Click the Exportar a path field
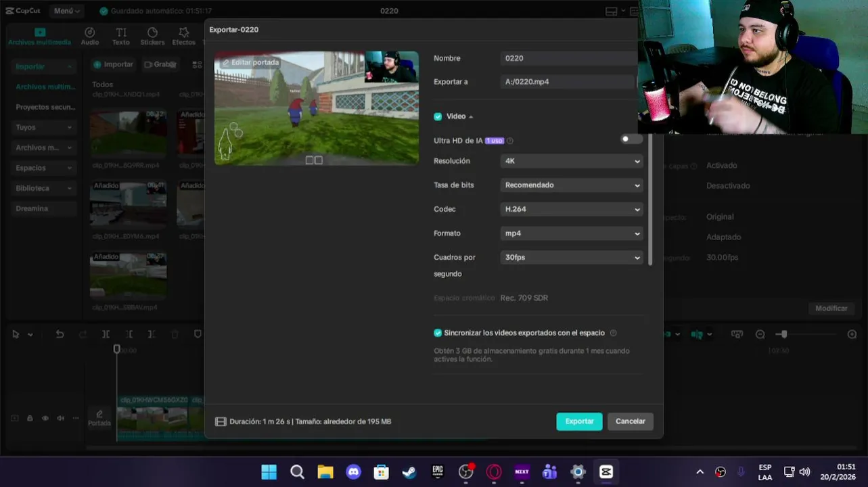The width and height of the screenshot is (868, 487). (x=568, y=82)
